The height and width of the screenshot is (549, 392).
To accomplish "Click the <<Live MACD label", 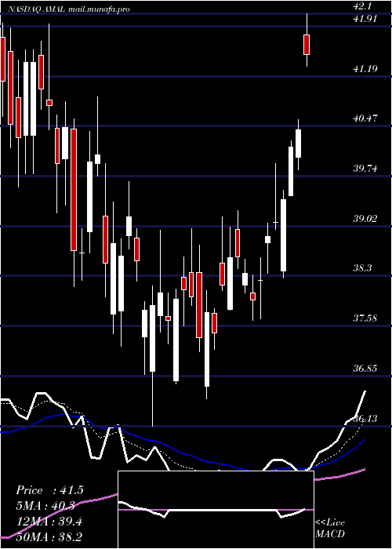I will click(x=330, y=529).
